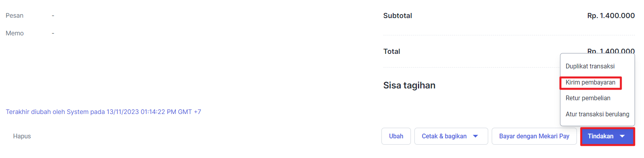Click the Subtotal amount Rp. 1.400.000
Viewport: 644px width, 158px height.
point(611,16)
